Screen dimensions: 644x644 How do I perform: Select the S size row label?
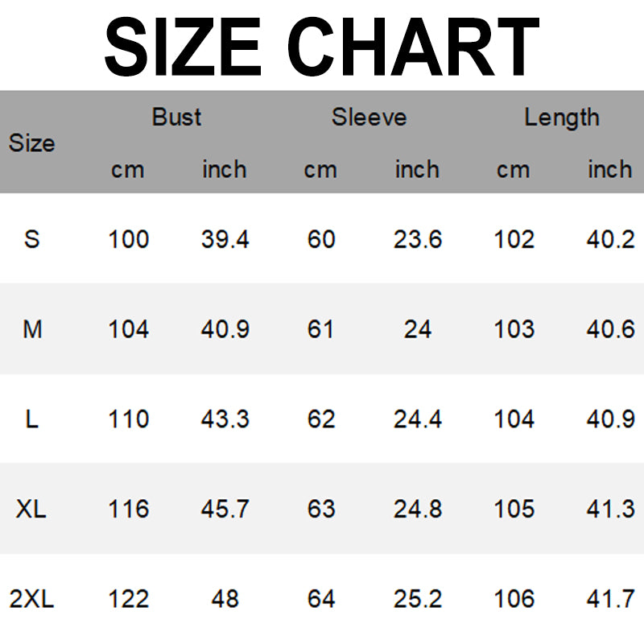click(32, 239)
